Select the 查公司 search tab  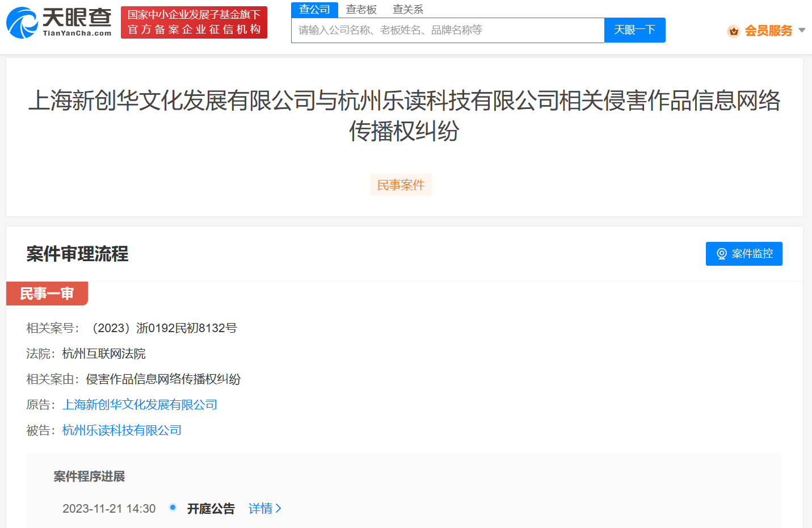click(314, 10)
